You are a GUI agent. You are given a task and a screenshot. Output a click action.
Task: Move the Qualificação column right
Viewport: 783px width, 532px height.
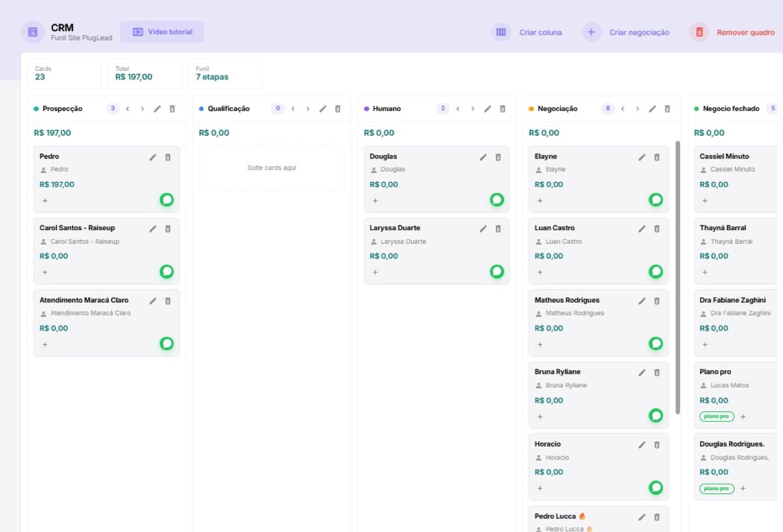[308, 109]
